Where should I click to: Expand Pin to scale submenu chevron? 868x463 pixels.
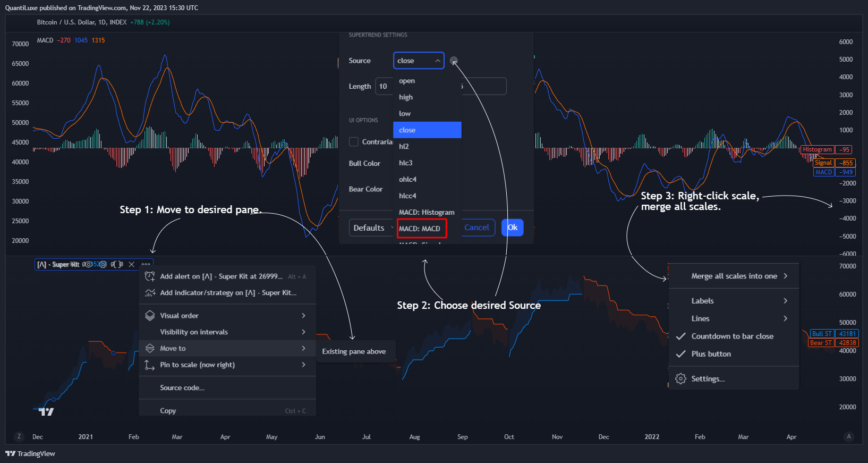tap(303, 365)
